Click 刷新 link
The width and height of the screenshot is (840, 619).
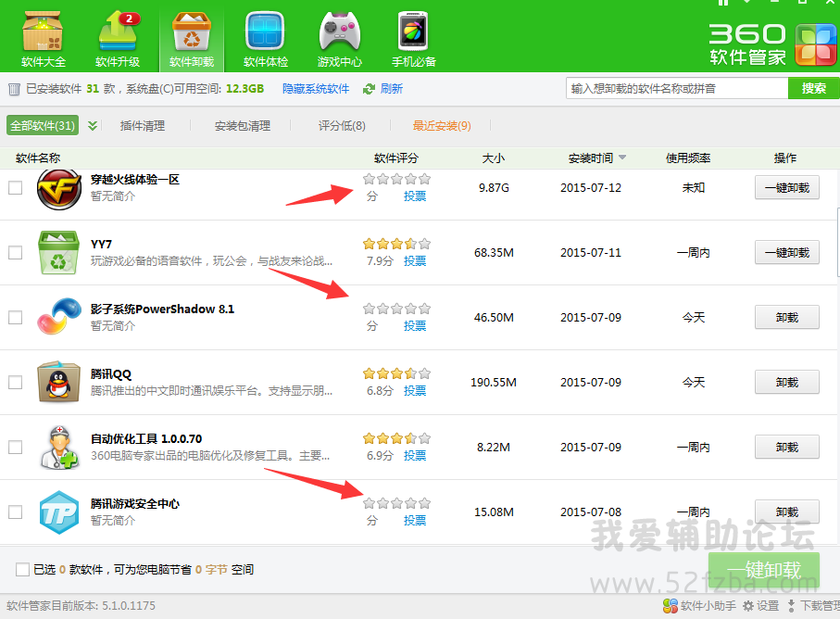(392, 89)
